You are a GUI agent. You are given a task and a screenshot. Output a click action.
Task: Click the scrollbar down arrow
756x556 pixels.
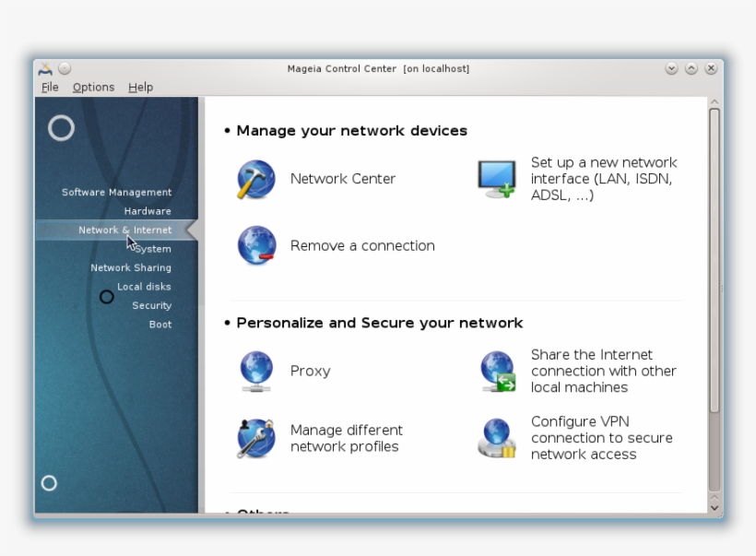pyautogui.click(x=715, y=507)
